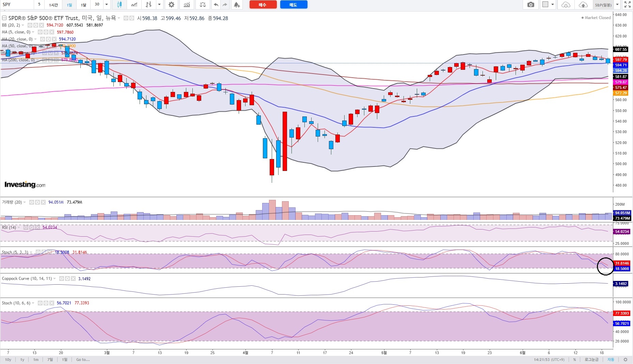Enter fullscreen mode icon

[x=628, y=5]
